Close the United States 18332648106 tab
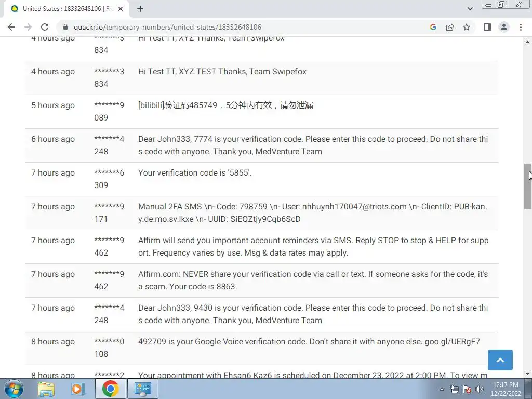Viewport: 532px width, 399px height. pyautogui.click(x=120, y=9)
